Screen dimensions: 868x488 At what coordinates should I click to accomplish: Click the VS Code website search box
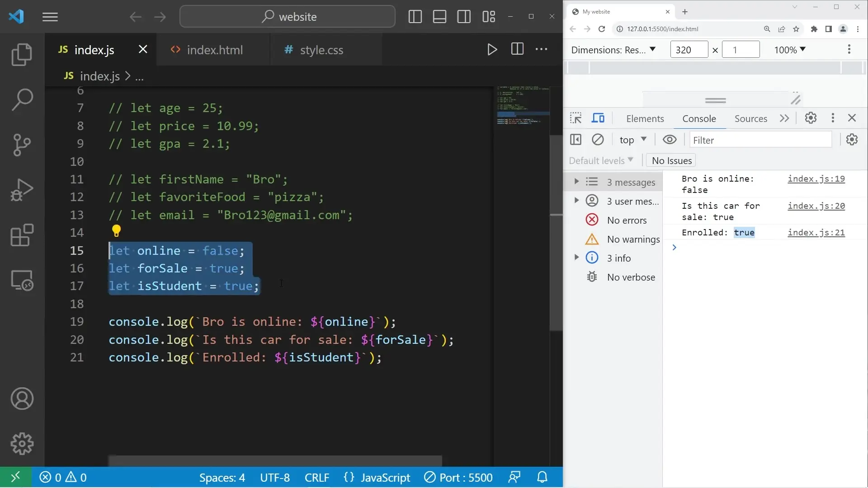[288, 17]
